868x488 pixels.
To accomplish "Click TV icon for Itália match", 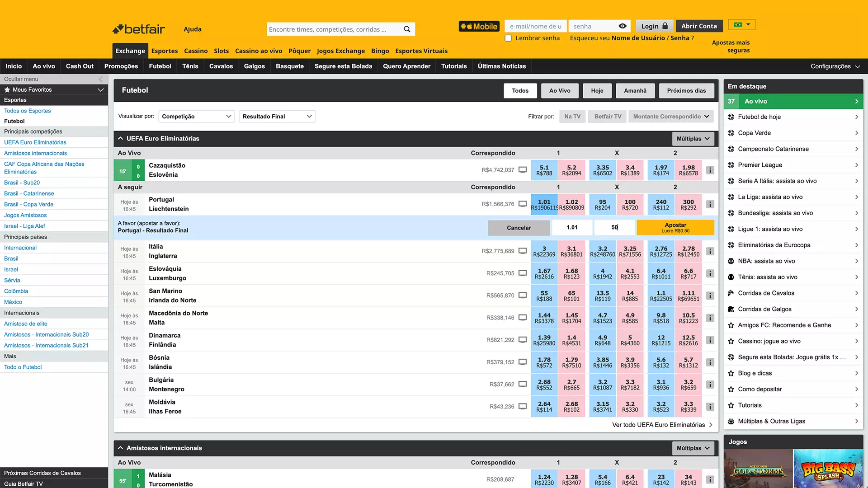I will pyautogui.click(x=523, y=251).
